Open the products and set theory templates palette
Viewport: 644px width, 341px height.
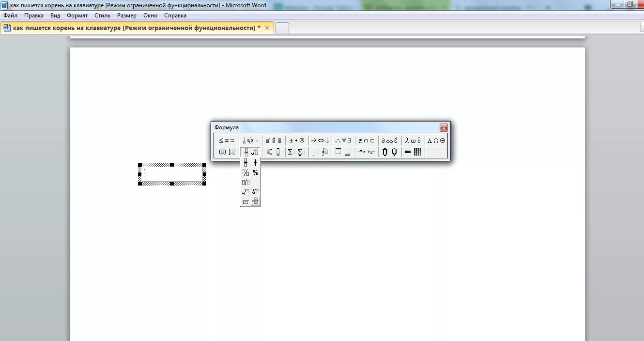[389, 152]
